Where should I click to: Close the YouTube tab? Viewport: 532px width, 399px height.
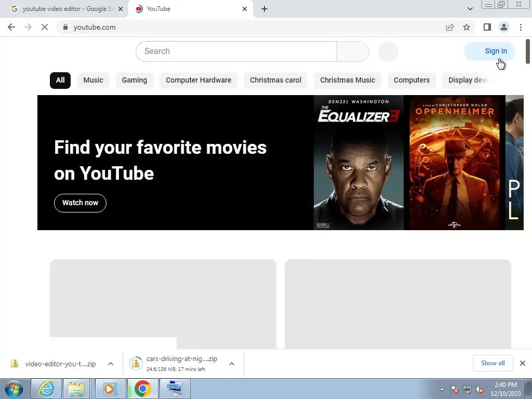[245, 9]
